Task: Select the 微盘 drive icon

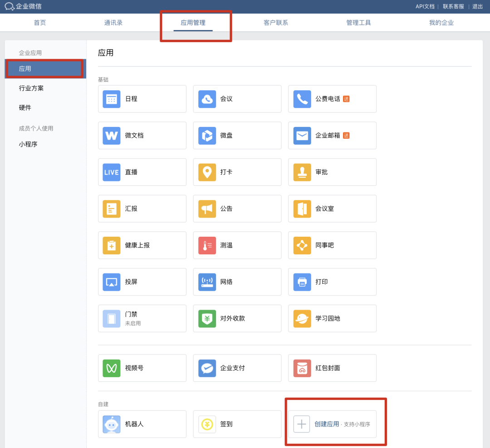Action: (207, 136)
